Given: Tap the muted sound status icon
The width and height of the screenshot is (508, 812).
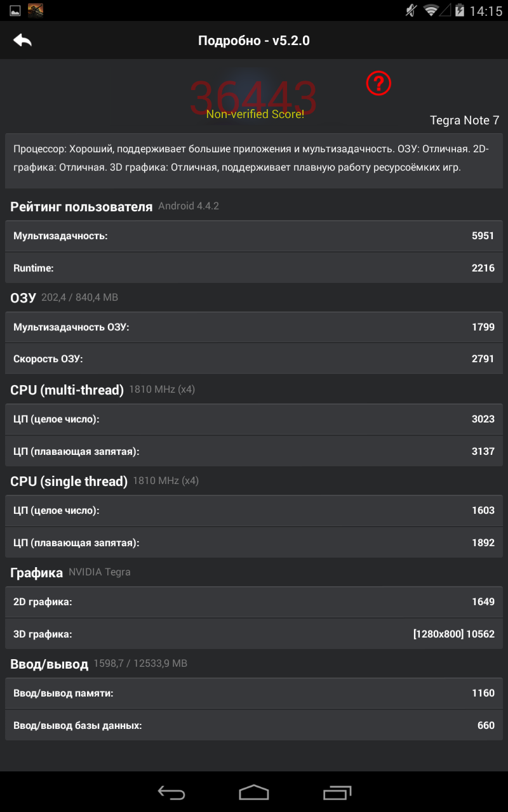Looking at the screenshot, I should [x=411, y=11].
